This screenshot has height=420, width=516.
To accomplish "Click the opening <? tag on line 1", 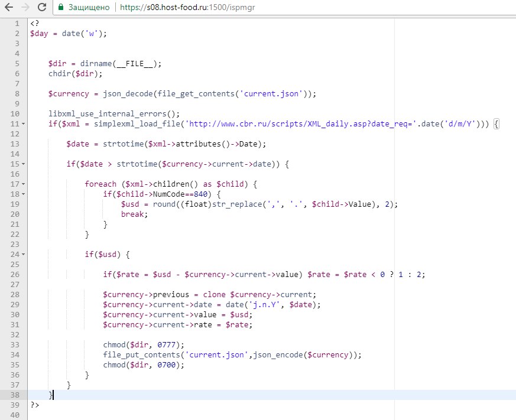I will [x=34, y=24].
